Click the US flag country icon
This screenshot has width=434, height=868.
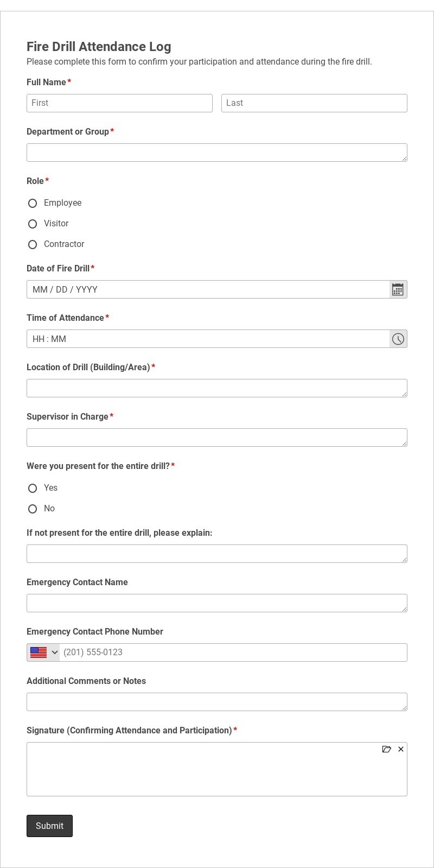pyautogui.click(x=39, y=652)
